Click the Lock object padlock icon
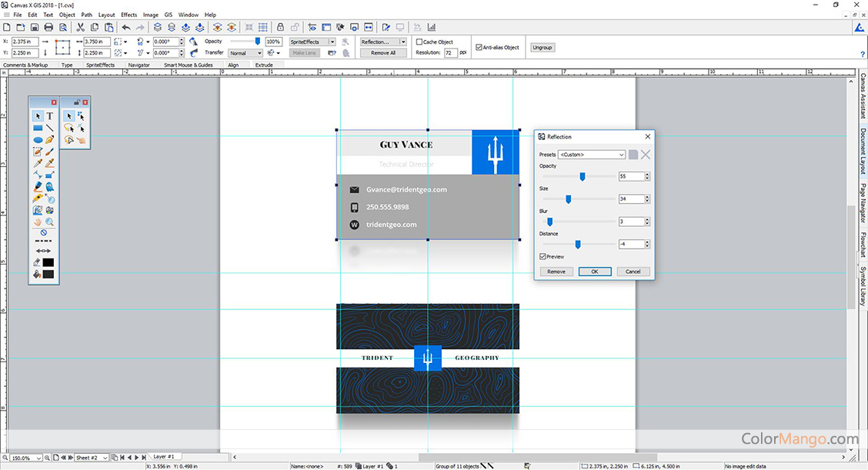868x470 pixels. [280, 27]
